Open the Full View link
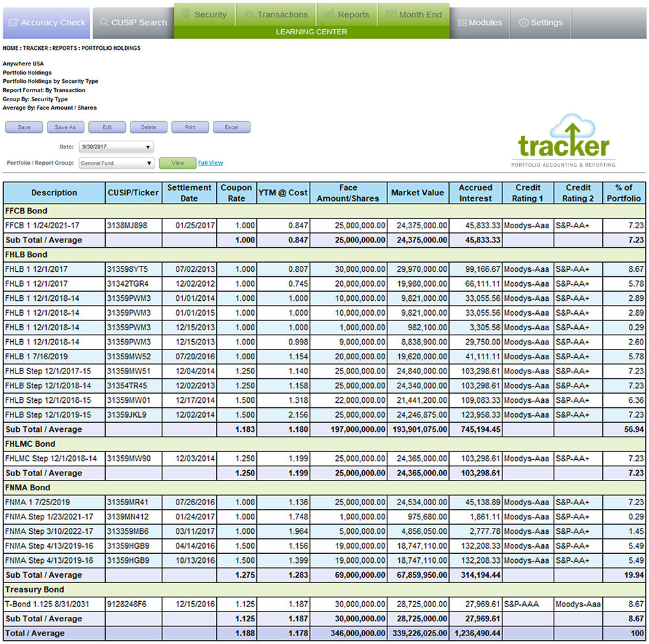This screenshot has height=644, width=649. pyautogui.click(x=210, y=163)
